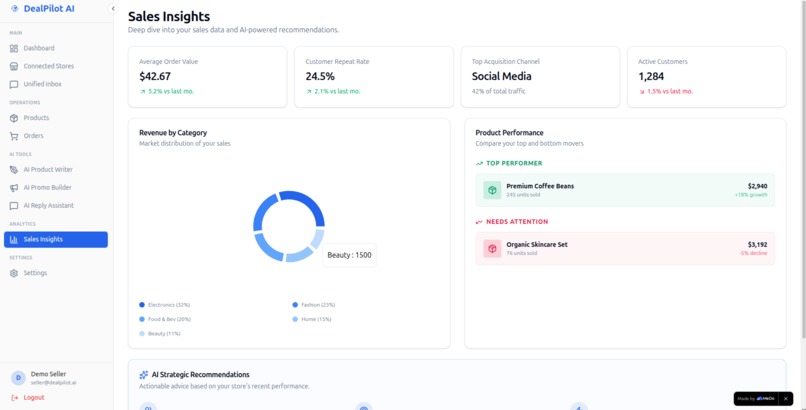Click the Needs Attention trend icon

click(480, 222)
